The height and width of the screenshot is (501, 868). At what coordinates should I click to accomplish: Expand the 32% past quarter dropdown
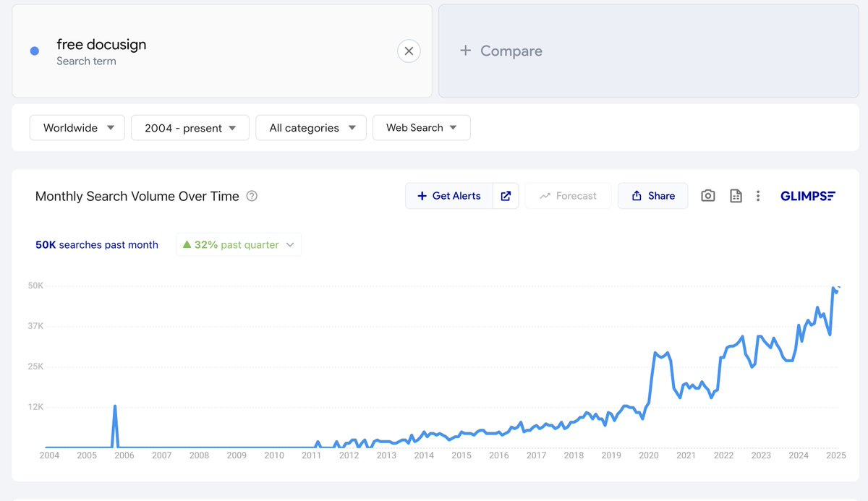[239, 245]
